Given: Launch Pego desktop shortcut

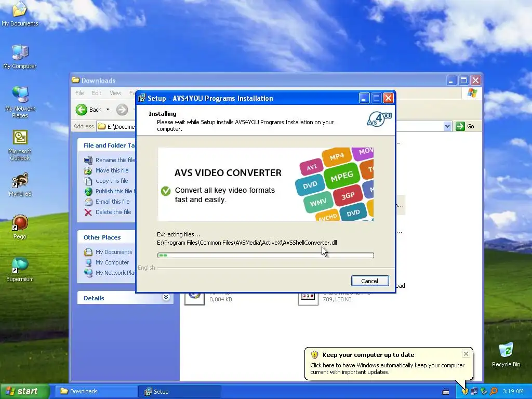Looking at the screenshot, I should click(20, 228).
